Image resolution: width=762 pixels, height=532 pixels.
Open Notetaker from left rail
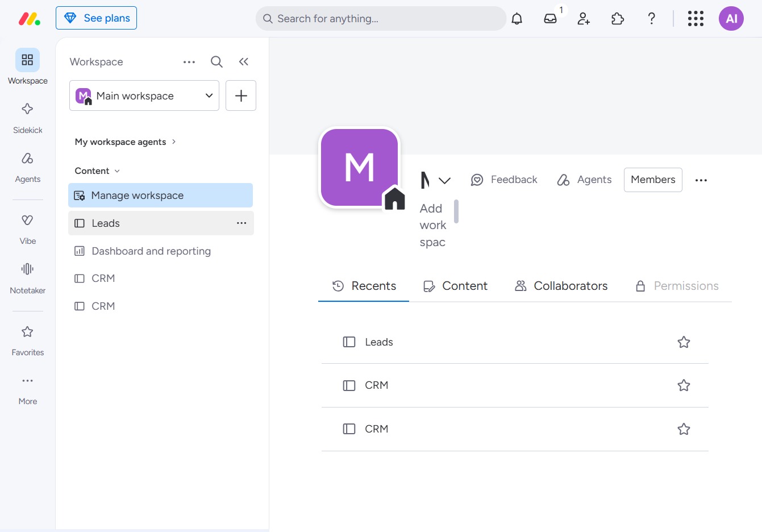click(x=27, y=279)
